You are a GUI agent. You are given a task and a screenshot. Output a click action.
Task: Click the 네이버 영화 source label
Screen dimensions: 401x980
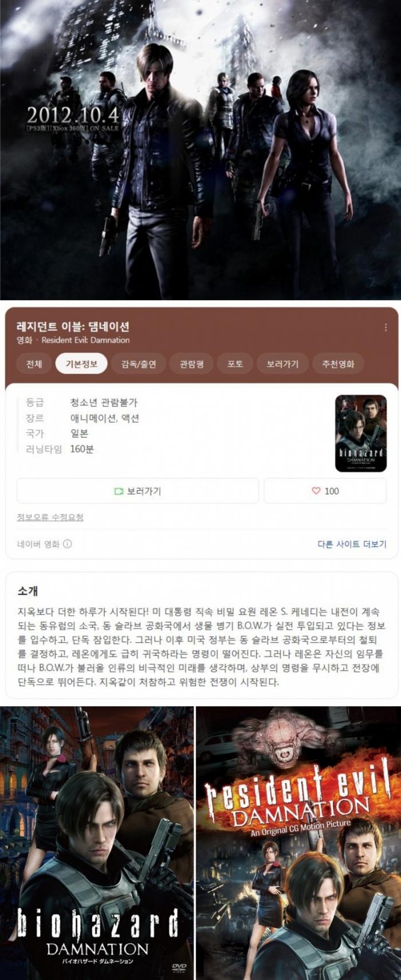(x=38, y=544)
